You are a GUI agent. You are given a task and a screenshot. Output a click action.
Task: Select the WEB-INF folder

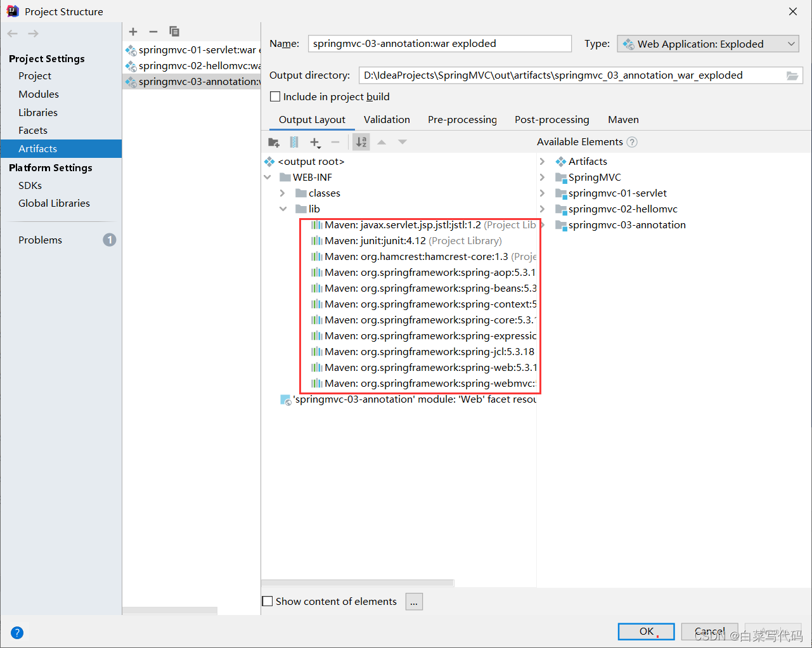tap(306, 178)
